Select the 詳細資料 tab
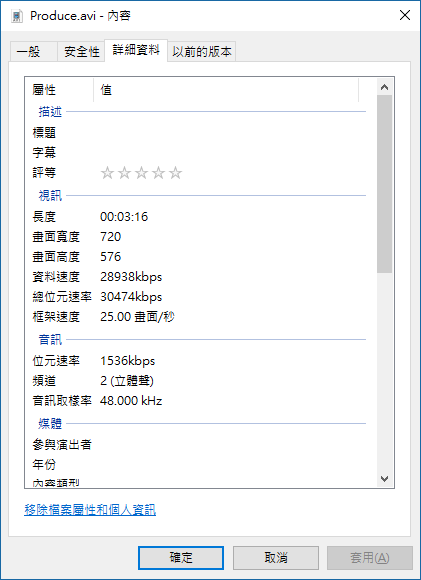The height and width of the screenshot is (580, 421). pyautogui.click(x=136, y=50)
